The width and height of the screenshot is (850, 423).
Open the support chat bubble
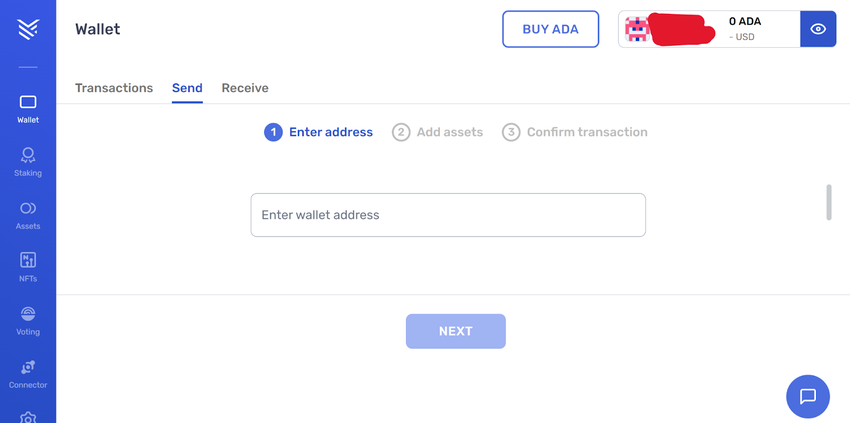point(808,396)
